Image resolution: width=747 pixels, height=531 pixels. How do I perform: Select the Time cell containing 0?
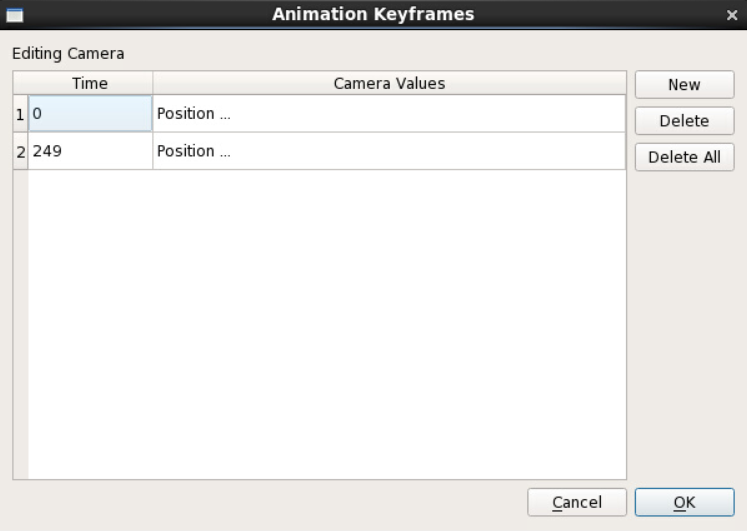click(91, 114)
